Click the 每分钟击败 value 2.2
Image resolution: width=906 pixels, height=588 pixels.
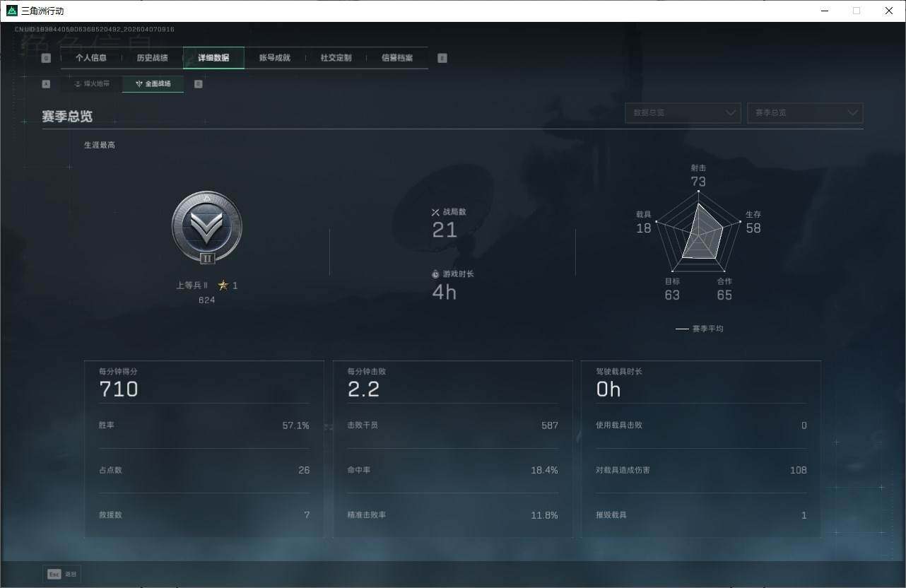pos(364,389)
